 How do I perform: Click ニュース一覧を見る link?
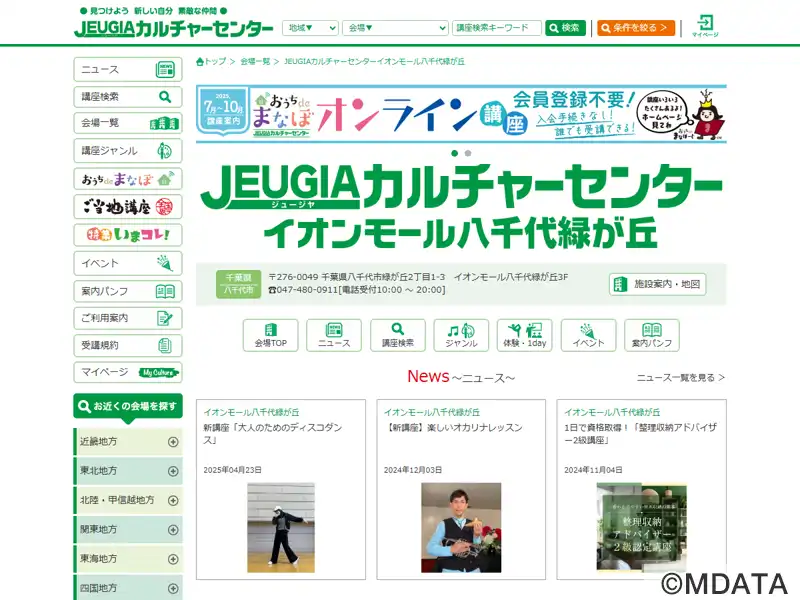[681, 378]
